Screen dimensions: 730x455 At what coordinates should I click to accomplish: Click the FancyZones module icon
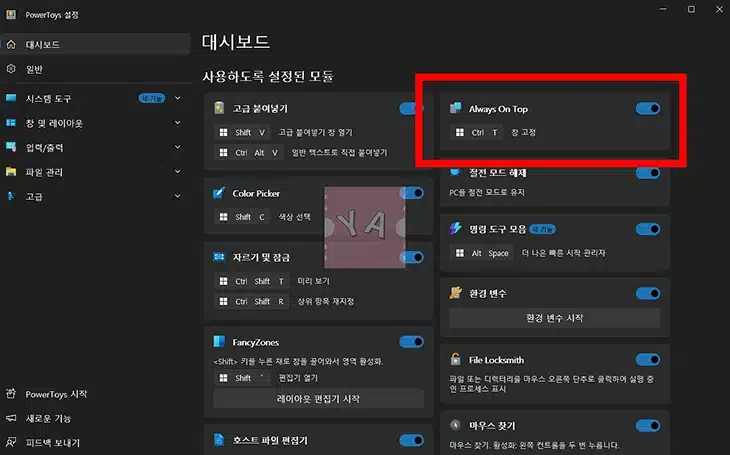click(x=219, y=341)
